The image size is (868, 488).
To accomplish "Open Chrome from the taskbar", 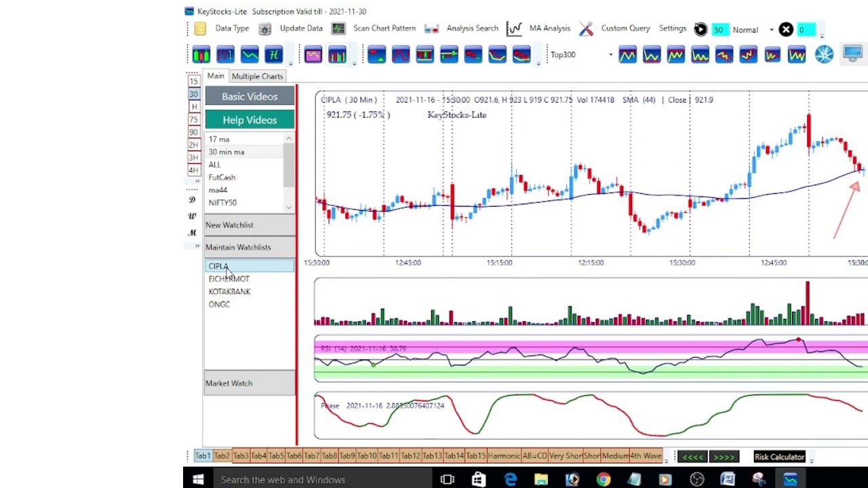I will pyautogui.click(x=603, y=480).
